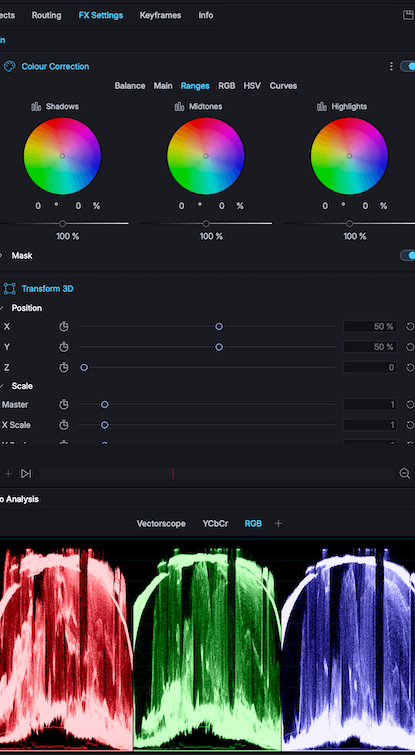Show RGB parade scope tab

(x=253, y=524)
